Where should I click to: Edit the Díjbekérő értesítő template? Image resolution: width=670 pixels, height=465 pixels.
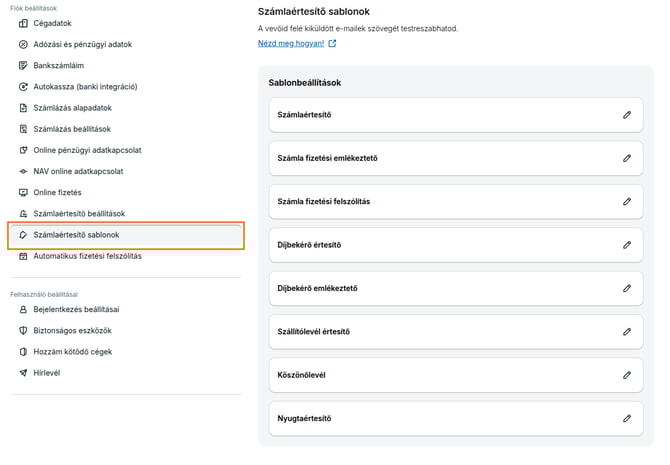(627, 244)
